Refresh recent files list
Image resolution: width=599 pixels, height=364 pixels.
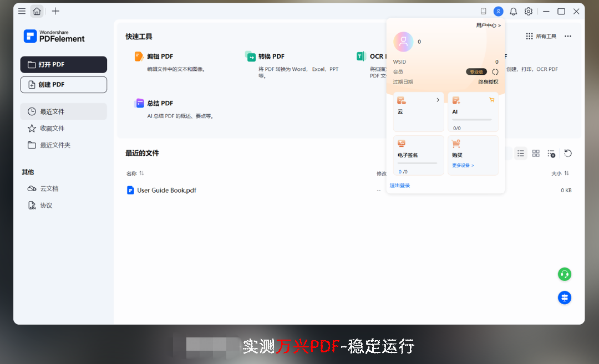pyautogui.click(x=568, y=153)
